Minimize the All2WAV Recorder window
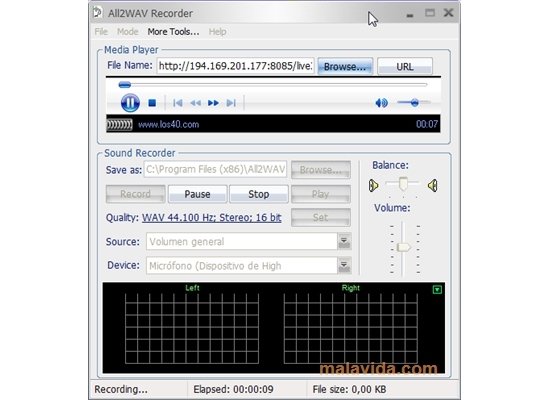The image size is (550, 400). 409,15
